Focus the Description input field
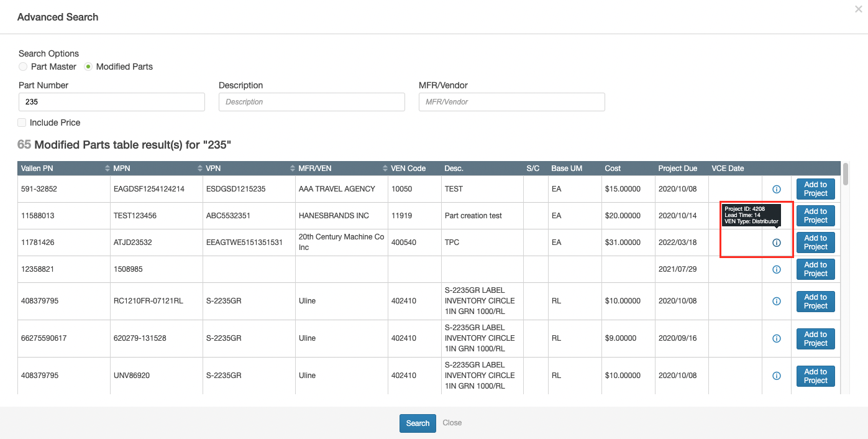The image size is (868, 439). [x=311, y=102]
